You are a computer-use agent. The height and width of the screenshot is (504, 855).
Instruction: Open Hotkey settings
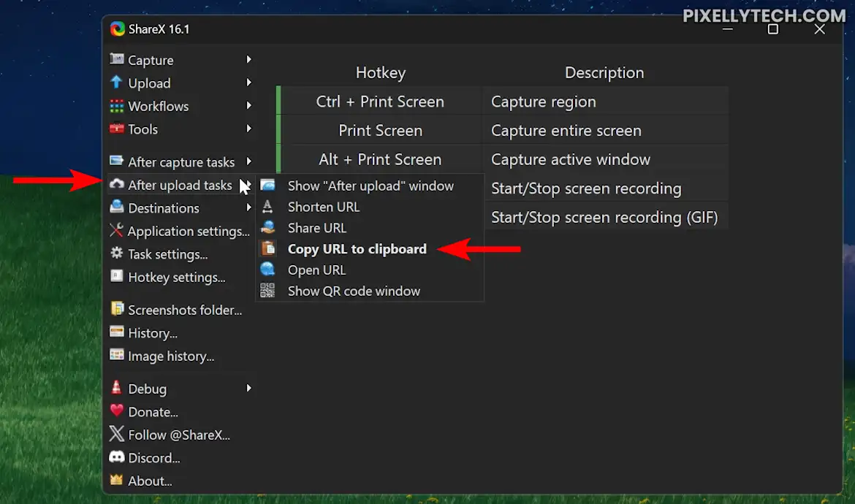(180, 277)
